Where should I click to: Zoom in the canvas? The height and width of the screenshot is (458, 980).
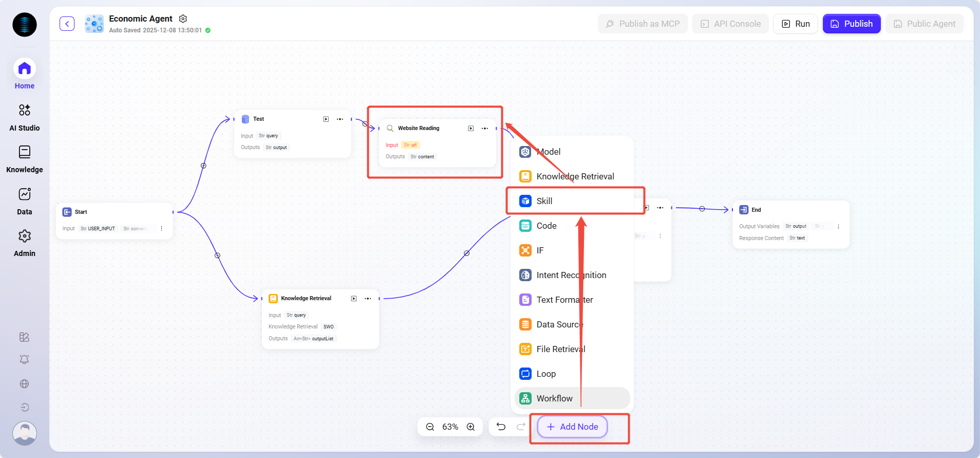tap(470, 427)
